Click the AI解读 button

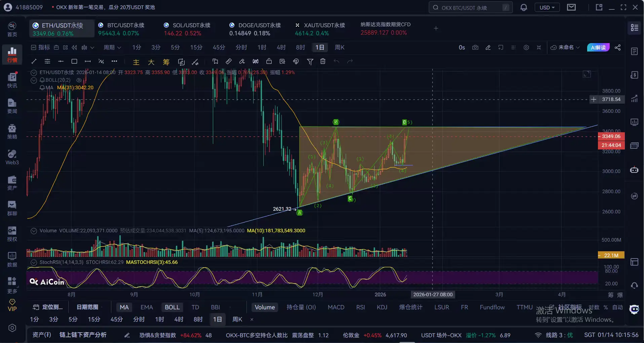(x=598, y=47)
